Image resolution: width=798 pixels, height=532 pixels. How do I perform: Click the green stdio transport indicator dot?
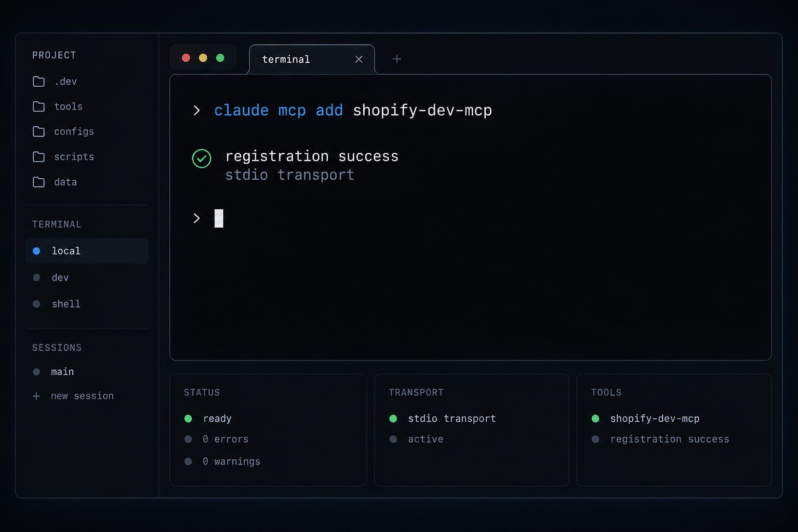(x=393, y=419)
